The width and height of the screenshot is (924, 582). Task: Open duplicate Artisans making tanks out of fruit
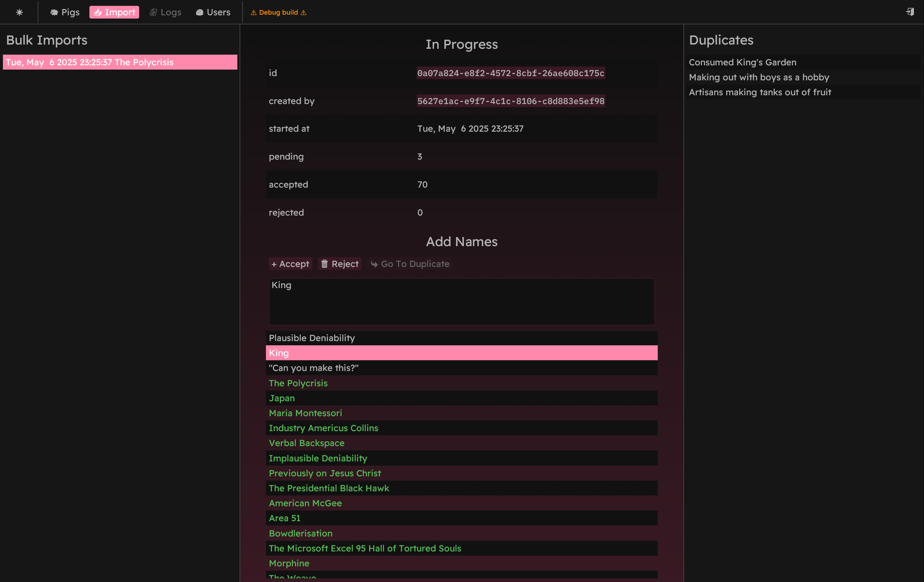803,92
